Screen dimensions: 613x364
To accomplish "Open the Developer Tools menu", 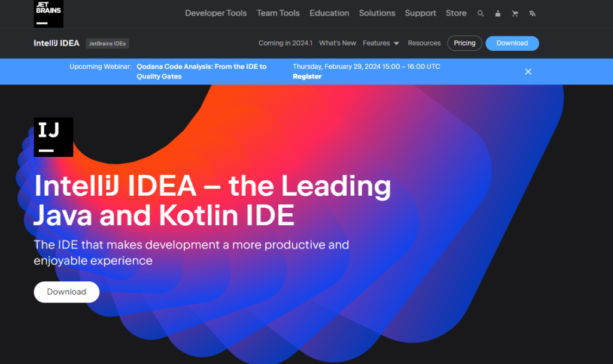I will (216, 13).
